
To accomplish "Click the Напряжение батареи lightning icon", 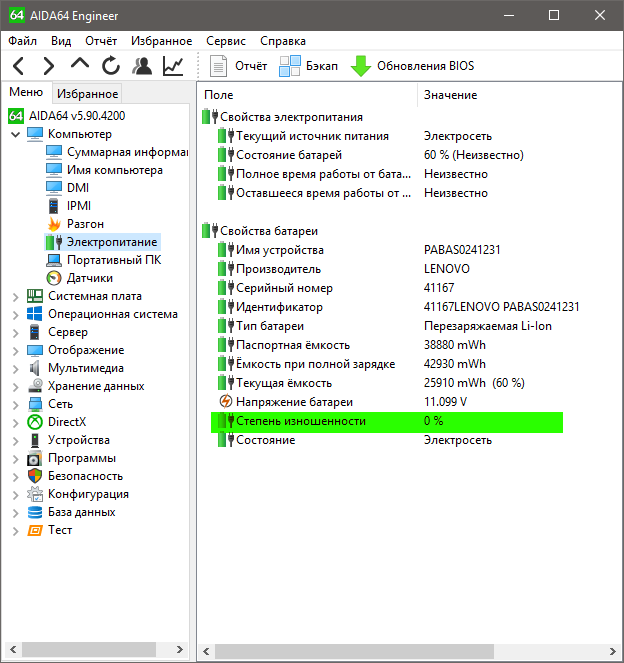I will click(x=226, y=402).
